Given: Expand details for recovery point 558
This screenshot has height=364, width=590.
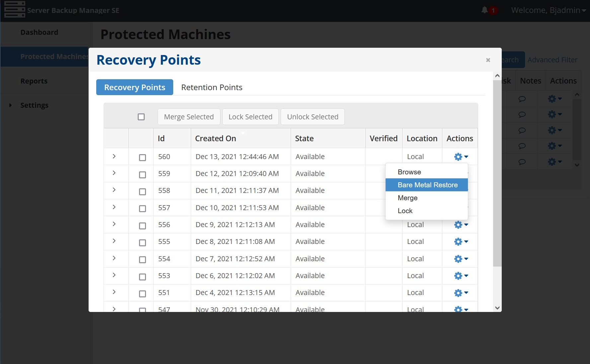Looking at the screenshot, I should click(x=114, y=190).
